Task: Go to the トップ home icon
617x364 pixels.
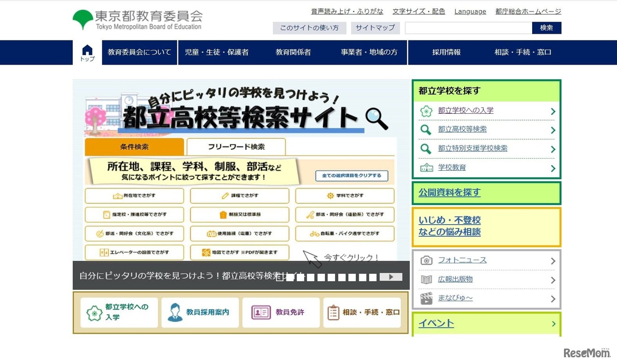Action: coord(87,53)
